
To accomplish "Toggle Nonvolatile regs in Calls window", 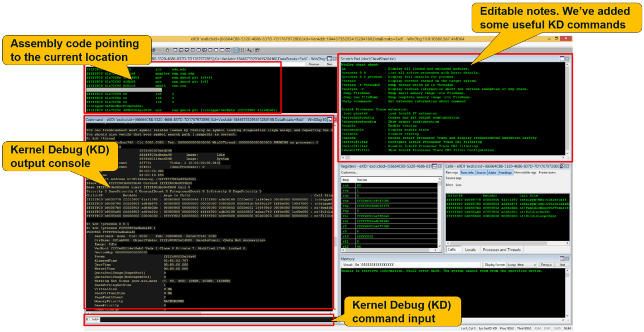I will [x=525, y=172].
